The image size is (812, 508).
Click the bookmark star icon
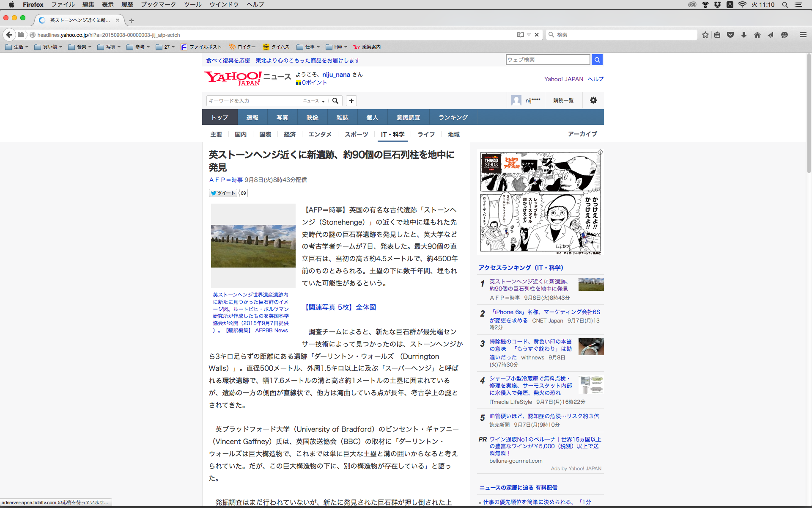pos(705,35)
